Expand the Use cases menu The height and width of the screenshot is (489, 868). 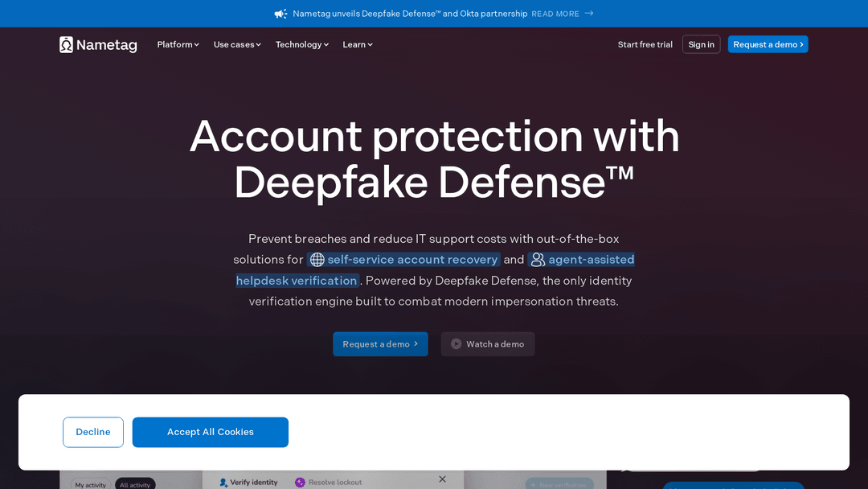[237, 44]
